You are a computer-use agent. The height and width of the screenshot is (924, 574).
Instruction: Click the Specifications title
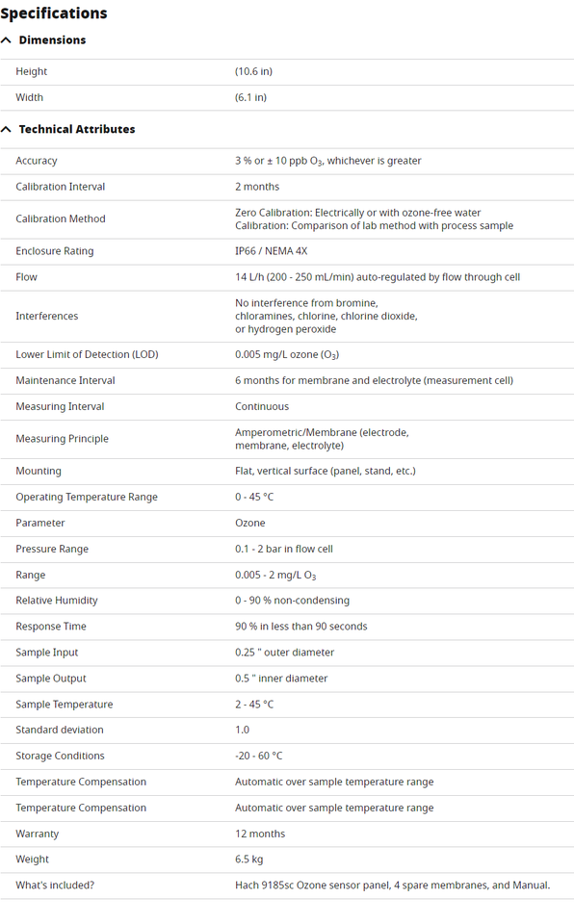point(54,13)
